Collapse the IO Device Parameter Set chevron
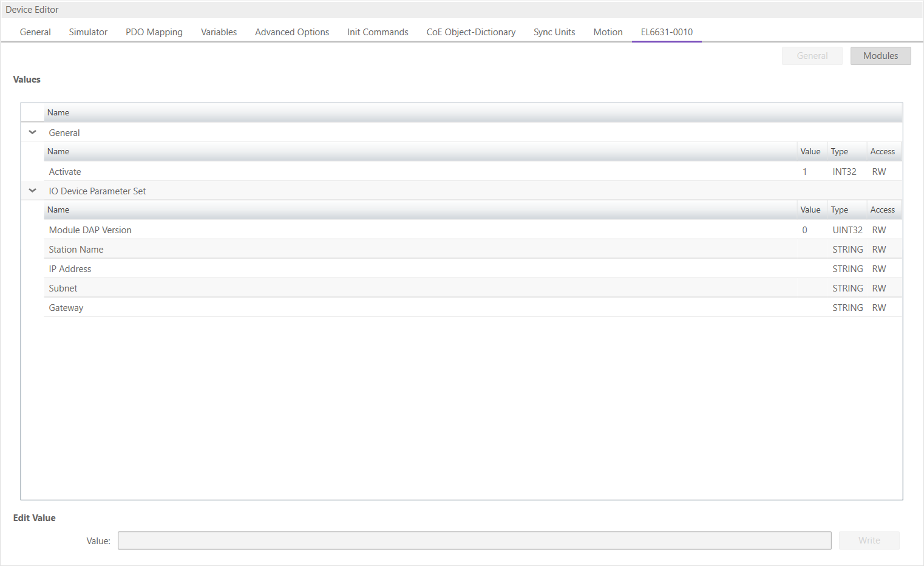Viewport: 924px width, 566px height. 33,191
